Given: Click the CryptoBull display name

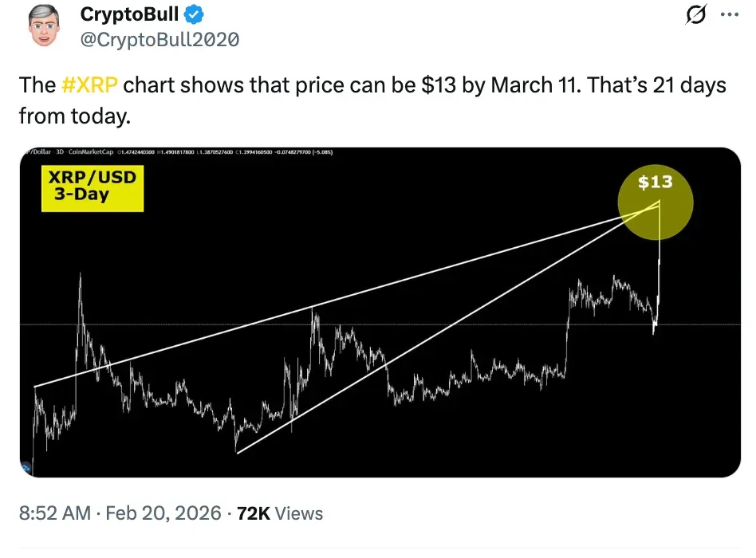Looking at the screenshot, I should pyautogui.click(x=130, y=14).
